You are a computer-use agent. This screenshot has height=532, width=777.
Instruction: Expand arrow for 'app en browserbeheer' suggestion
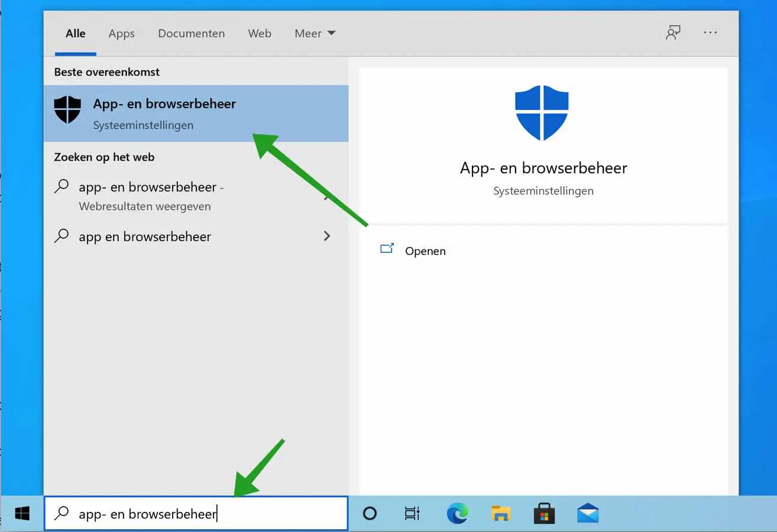(326, 236)
